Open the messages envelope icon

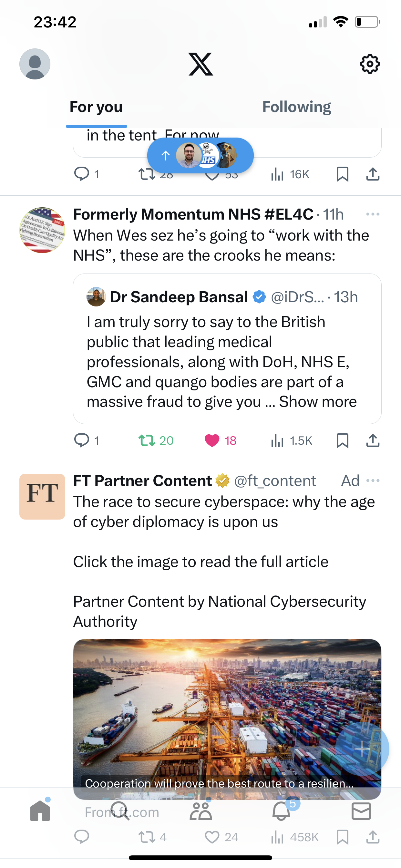pos(361,811)
